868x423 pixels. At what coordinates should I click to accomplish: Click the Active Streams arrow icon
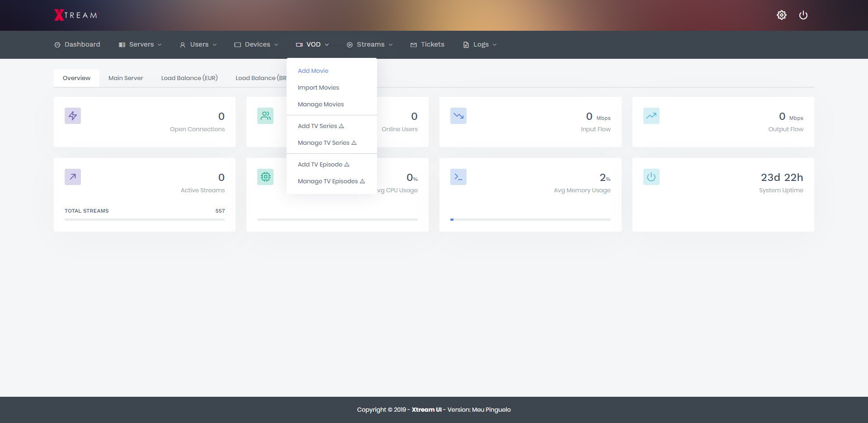click(73, 177)
